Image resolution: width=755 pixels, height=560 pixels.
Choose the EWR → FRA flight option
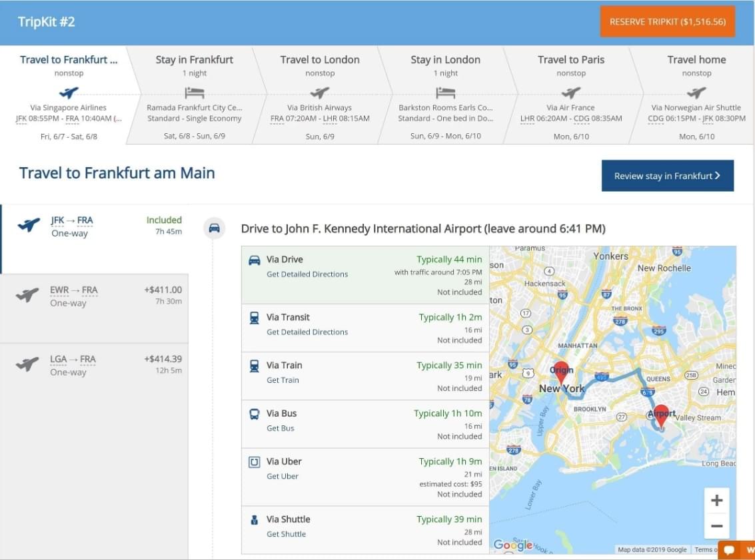tap(95, 308)
